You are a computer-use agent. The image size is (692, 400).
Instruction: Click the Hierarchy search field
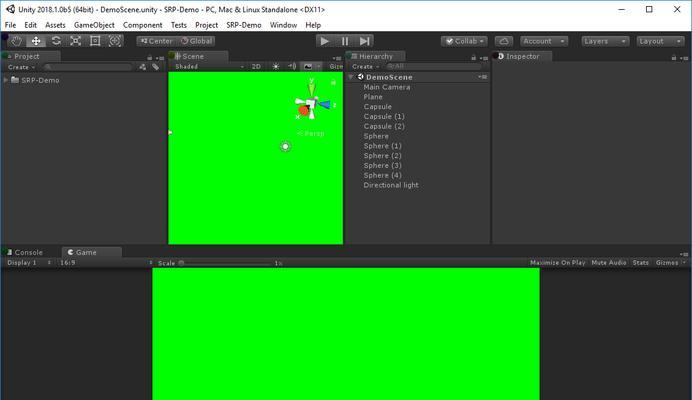click(x=432, y=67)
